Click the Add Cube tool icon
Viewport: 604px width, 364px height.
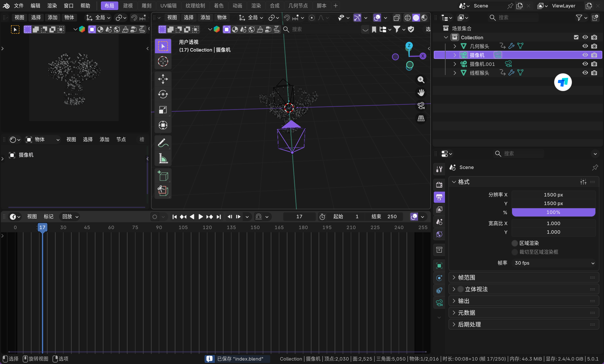pyautogui.click(x=163, y=176)
